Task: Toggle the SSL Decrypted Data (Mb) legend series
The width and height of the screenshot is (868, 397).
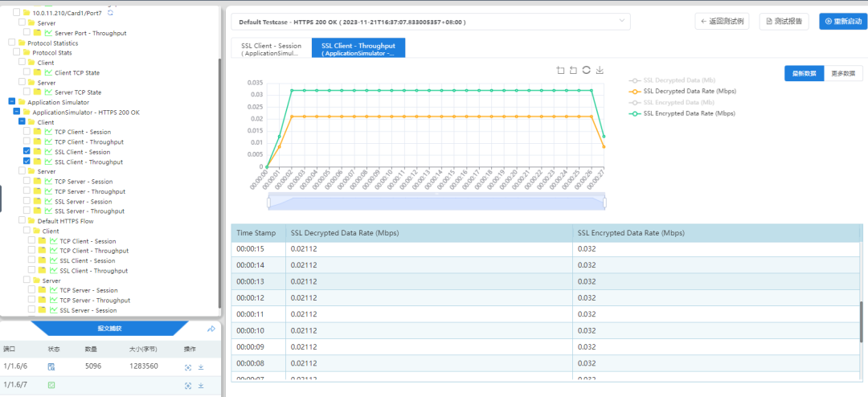Action: tap(675, 80)
